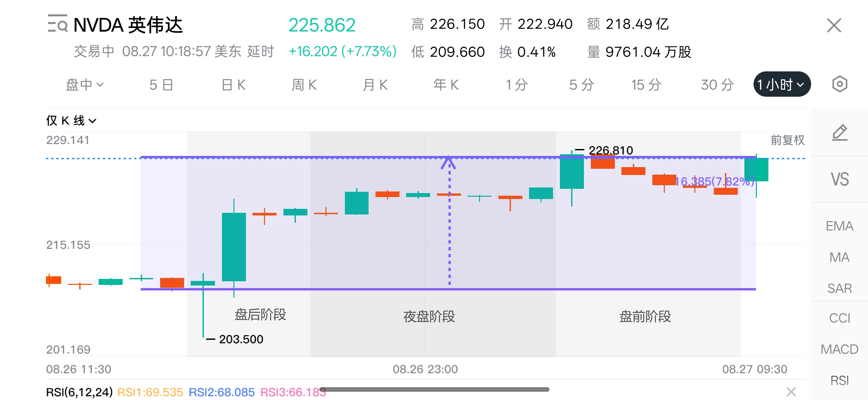This screenshot has height=400, width=868.
Task: Click the NVDA 英伟达 stock title
Action: coord(128,25)
